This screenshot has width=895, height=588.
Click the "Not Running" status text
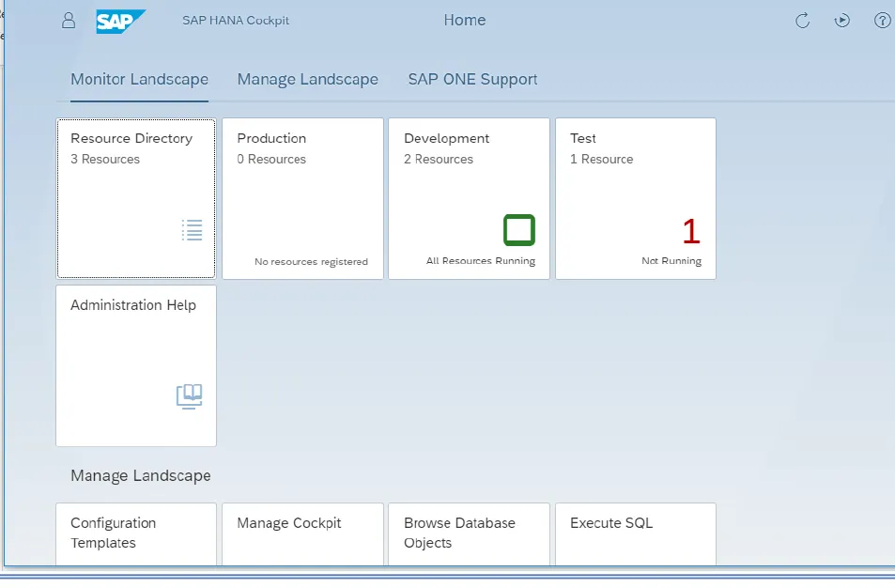[x=671, y=261]
